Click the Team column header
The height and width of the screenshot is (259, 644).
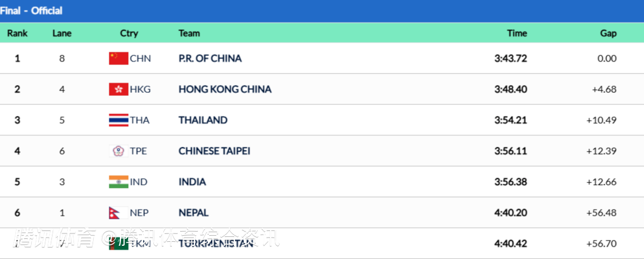[x=189, y=33]
